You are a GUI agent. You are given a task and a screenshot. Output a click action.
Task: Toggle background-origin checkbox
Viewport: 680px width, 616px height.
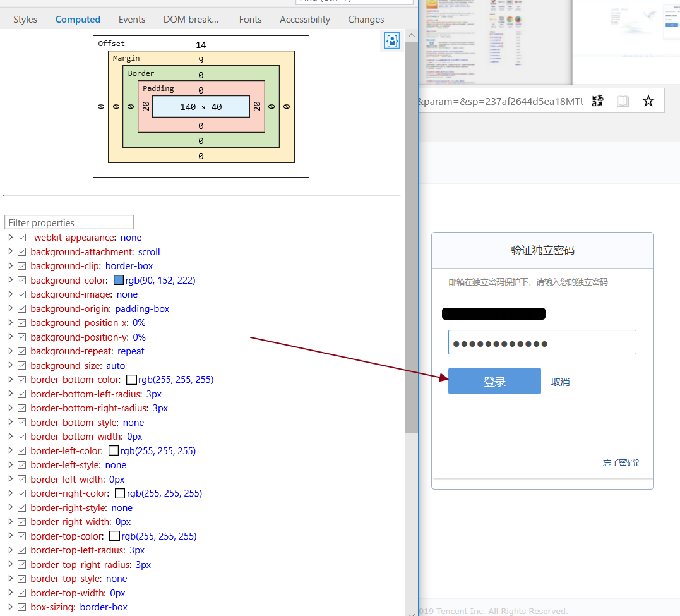tap(21, 309)
